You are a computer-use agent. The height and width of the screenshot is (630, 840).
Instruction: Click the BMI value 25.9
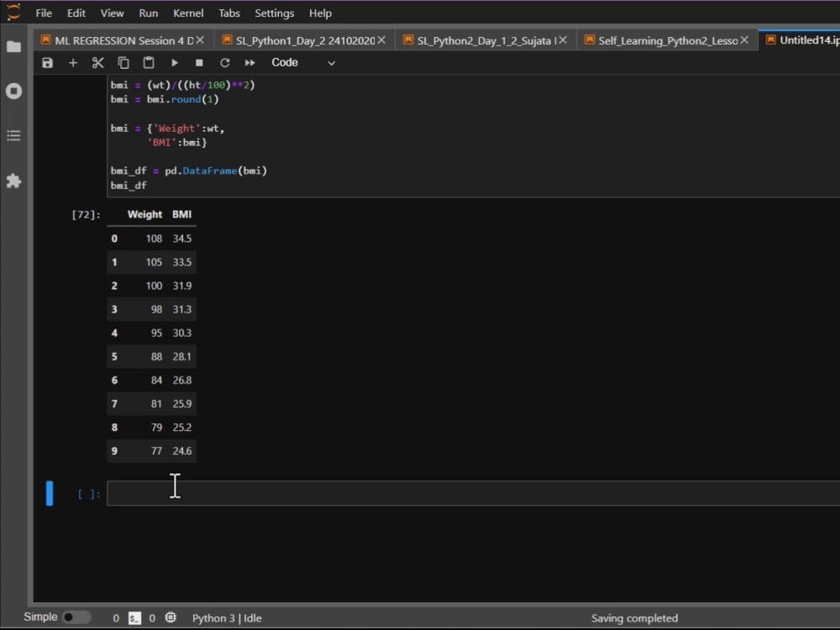point(181,403)
